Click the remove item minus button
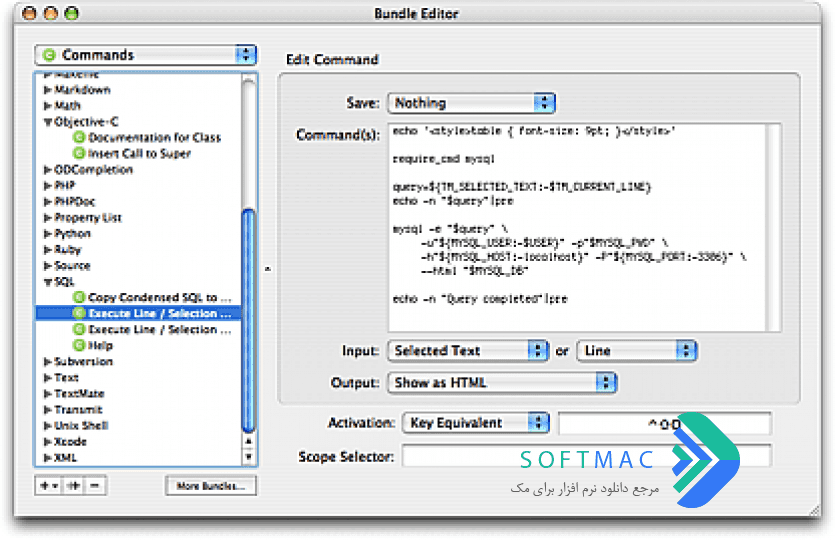 (x=95, y=485)
